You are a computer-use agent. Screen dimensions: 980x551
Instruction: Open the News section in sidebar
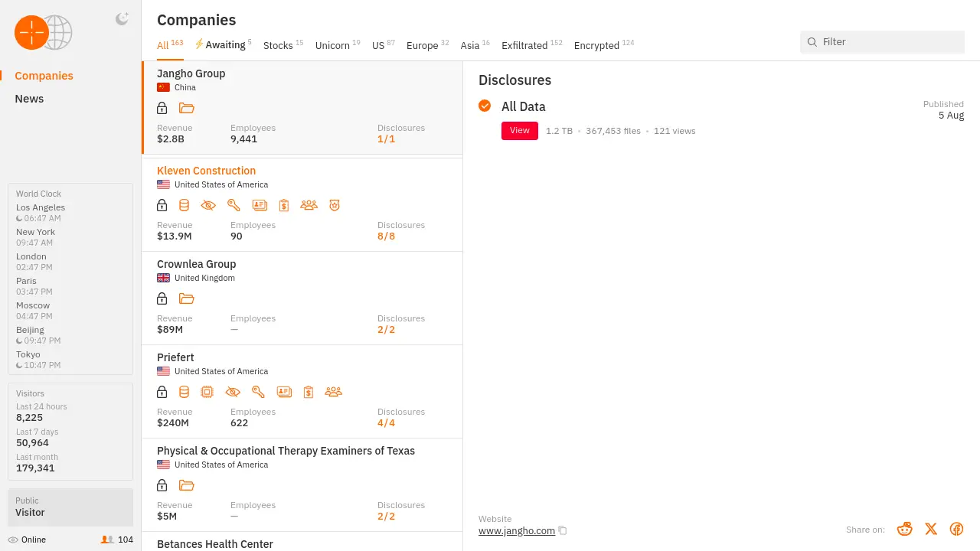29,99
